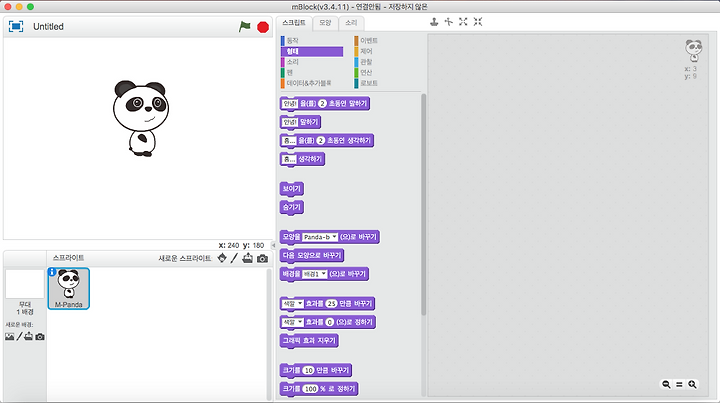The width and height of the screenshot is (720, 403).
Task: Click the Untitled project title field
Action: 48,27
